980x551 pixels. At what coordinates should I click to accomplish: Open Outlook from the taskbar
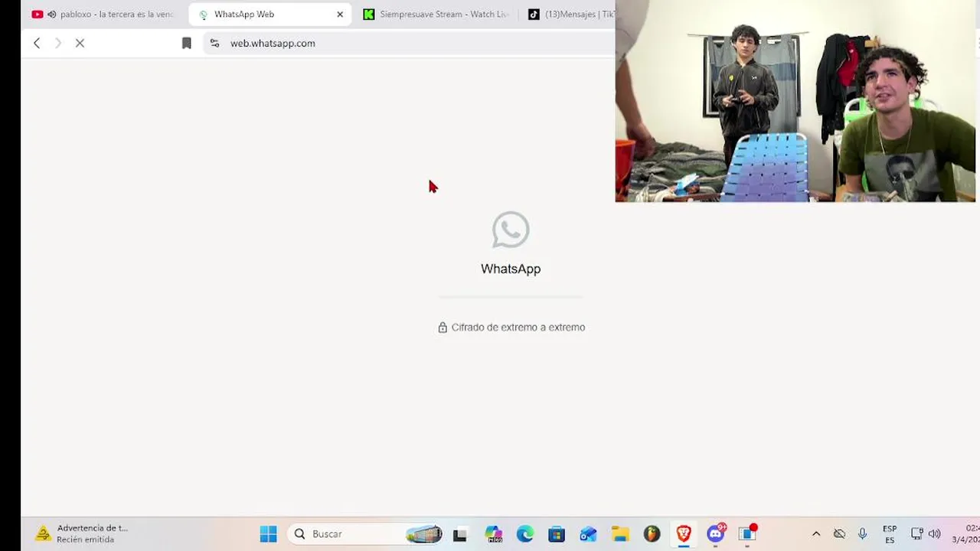(x=588, y=534)
